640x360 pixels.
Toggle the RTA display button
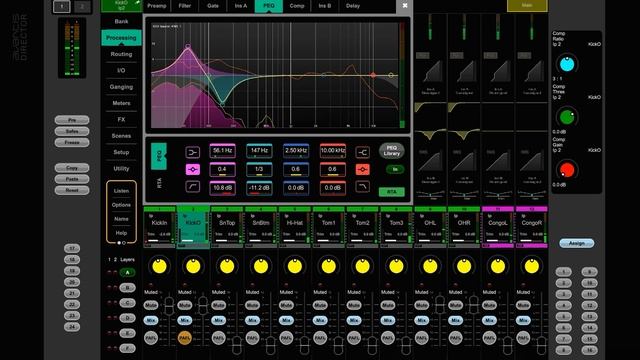point(391,191)
